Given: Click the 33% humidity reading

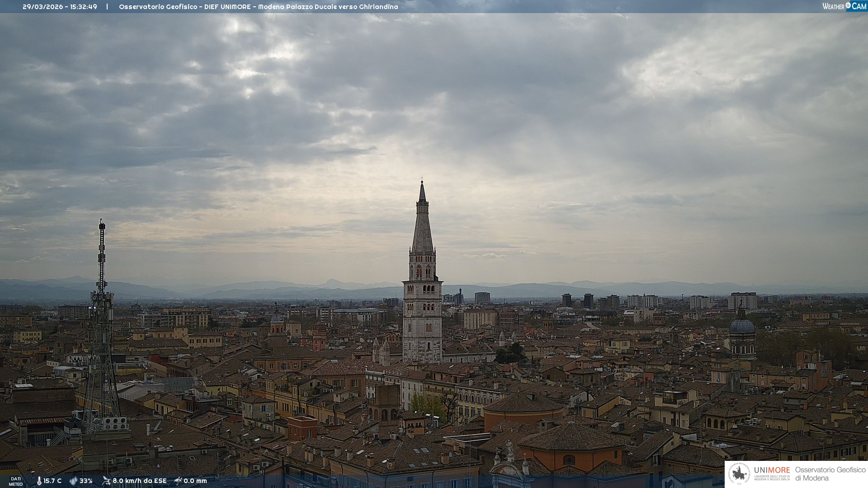Looking at the screenshot, I should pyautogui.click(x=86, y=481).
